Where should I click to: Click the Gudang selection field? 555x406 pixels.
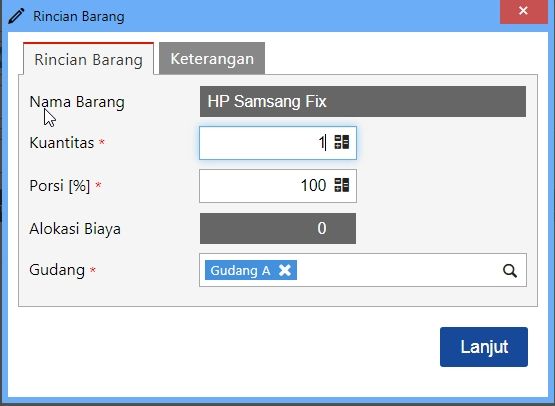[x=363, y=270]
